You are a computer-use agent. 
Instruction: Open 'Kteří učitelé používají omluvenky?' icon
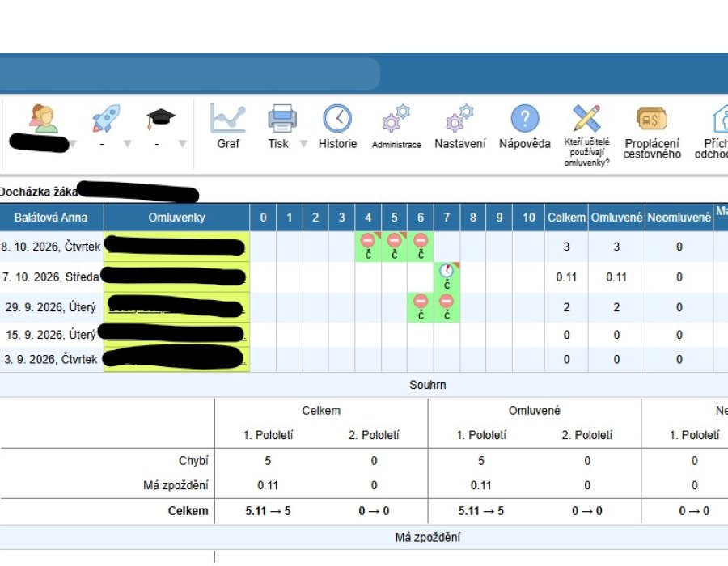(586, 118)
